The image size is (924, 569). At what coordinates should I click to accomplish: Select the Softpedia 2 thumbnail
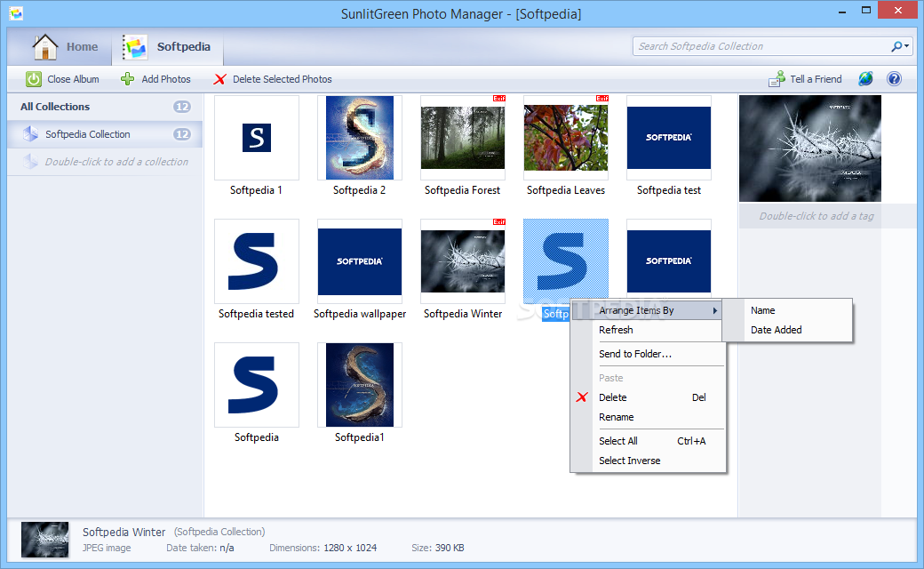coord(360,138)
